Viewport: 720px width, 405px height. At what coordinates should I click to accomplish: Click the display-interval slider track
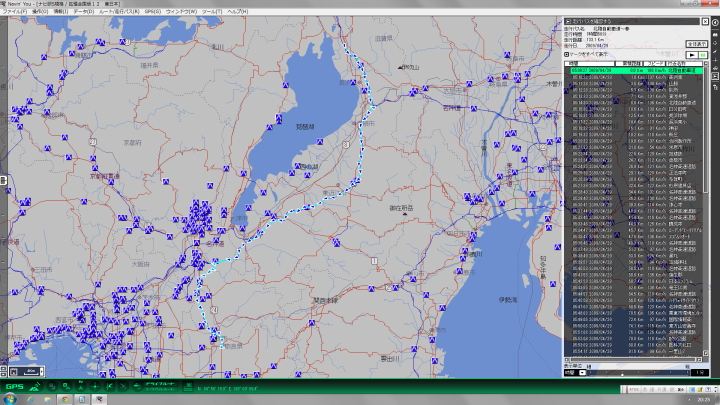point(638,372)
